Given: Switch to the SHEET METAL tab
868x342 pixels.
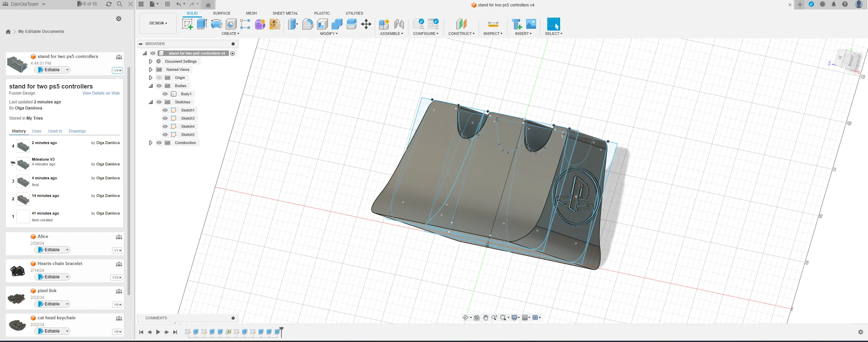Looking at the screenshot, I should (x=285, y=13).
